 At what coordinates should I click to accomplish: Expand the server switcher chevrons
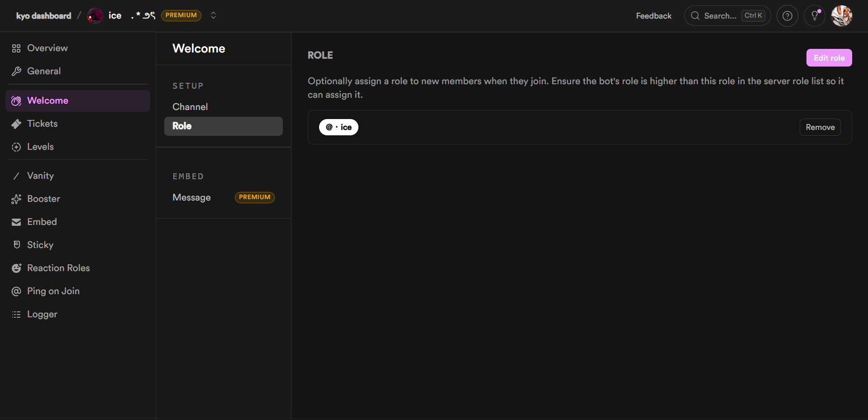pyautogui.click(x=213, y=15)
